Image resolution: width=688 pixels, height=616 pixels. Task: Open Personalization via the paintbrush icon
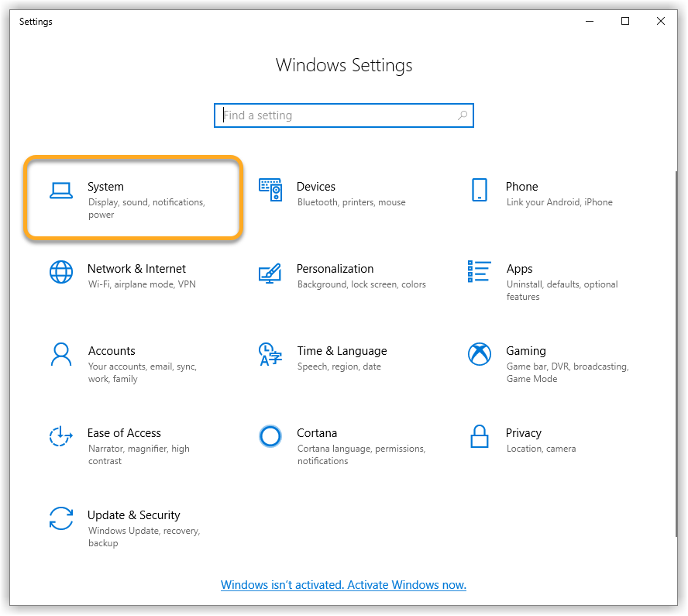point(270,273)
